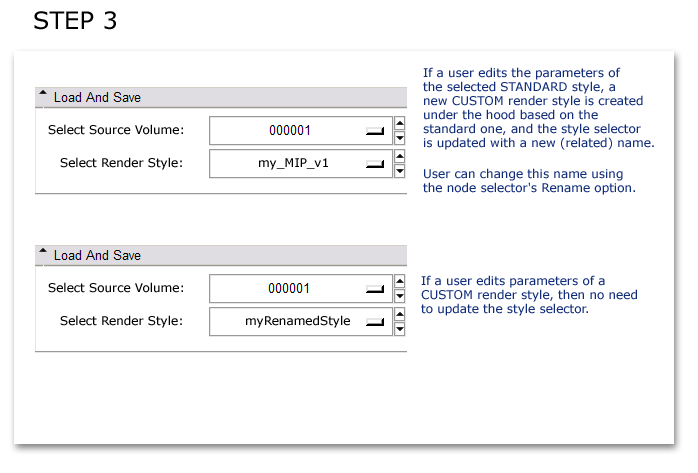Click down arrow beside myRenamedStyle selector
Image resolution: width=698 pixels, height=473 pixels.
pos(400,329)
